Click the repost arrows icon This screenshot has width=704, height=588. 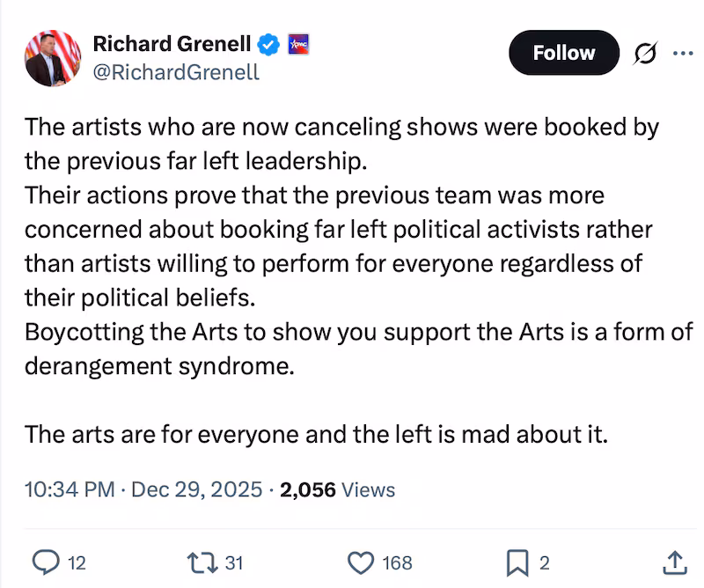(x=202, y=561)
